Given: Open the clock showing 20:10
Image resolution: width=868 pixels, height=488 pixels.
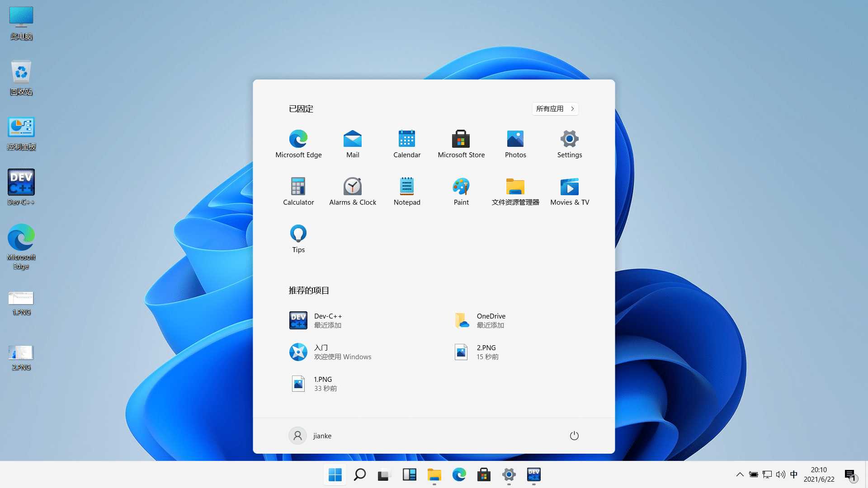Looking at the screenshot, I should pos(819,474).
